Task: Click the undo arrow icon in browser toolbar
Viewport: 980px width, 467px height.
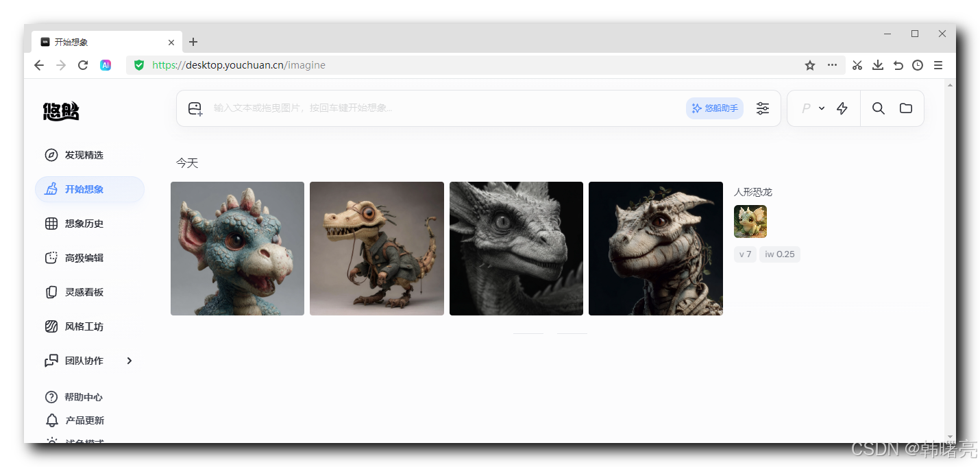Action: [x=898, y=65]
